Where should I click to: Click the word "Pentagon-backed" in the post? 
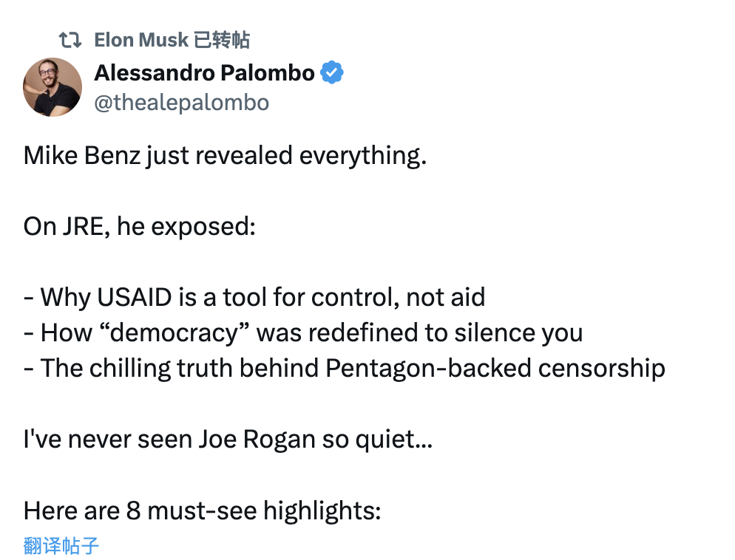point(428,369)
